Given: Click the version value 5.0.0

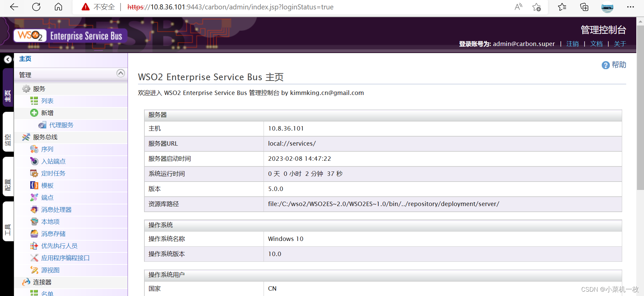Looking at the screenshot, I should (276, 189).
